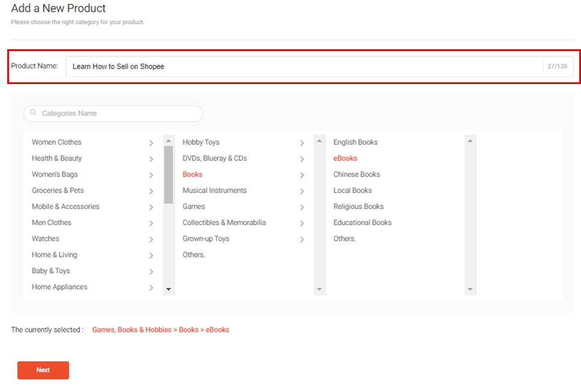Click first column scrollbar up arrow
The height and width of the screenshot is (392, 581).
click(x=169, y=141)
